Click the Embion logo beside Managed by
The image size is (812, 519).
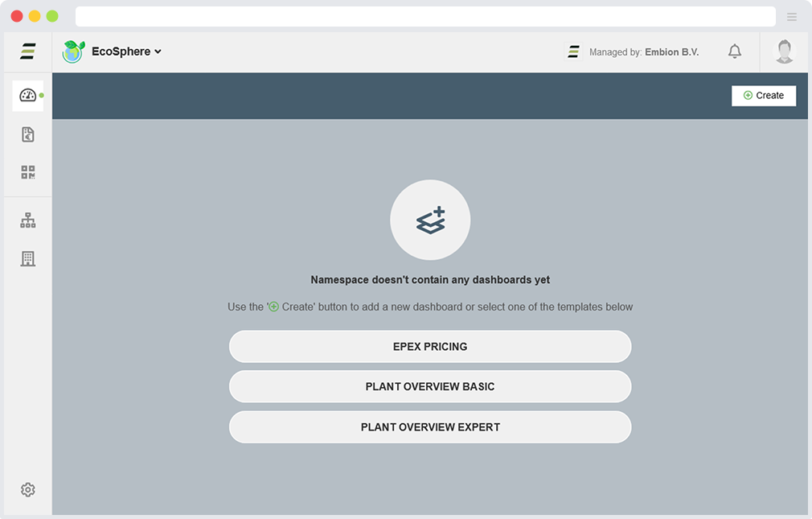click(573, 52)
